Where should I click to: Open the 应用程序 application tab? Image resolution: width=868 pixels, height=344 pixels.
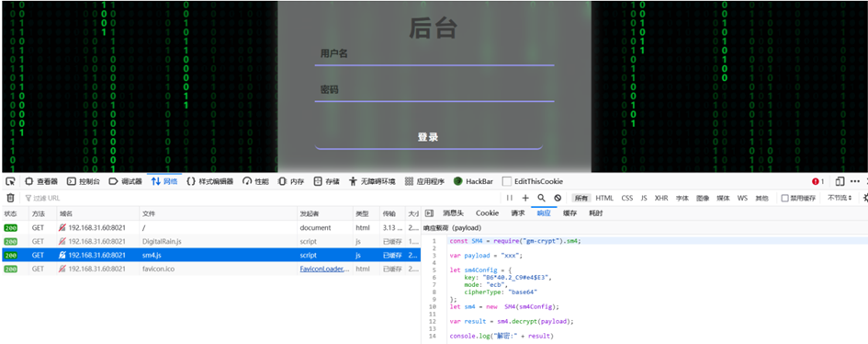424,181
